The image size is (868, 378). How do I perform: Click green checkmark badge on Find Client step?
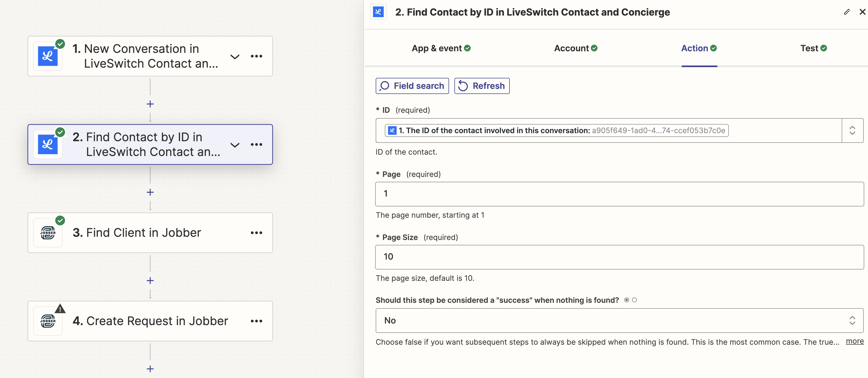[x=60, y=220]
